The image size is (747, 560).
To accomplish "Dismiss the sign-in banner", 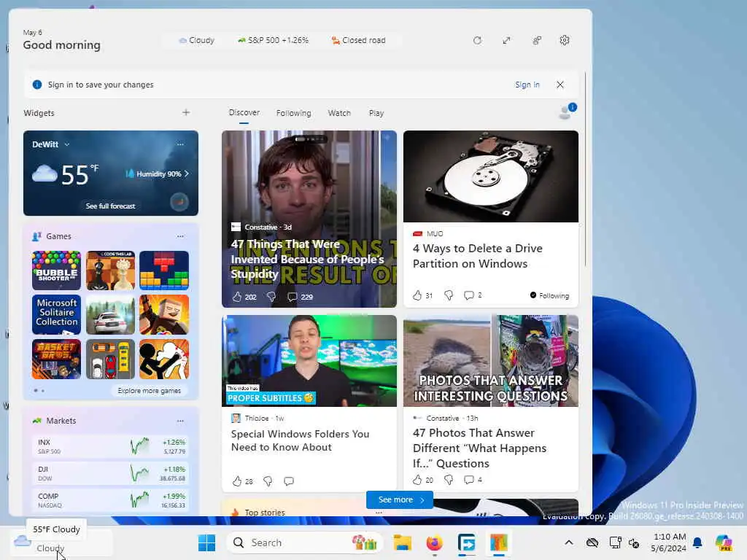I will (560, 85).
